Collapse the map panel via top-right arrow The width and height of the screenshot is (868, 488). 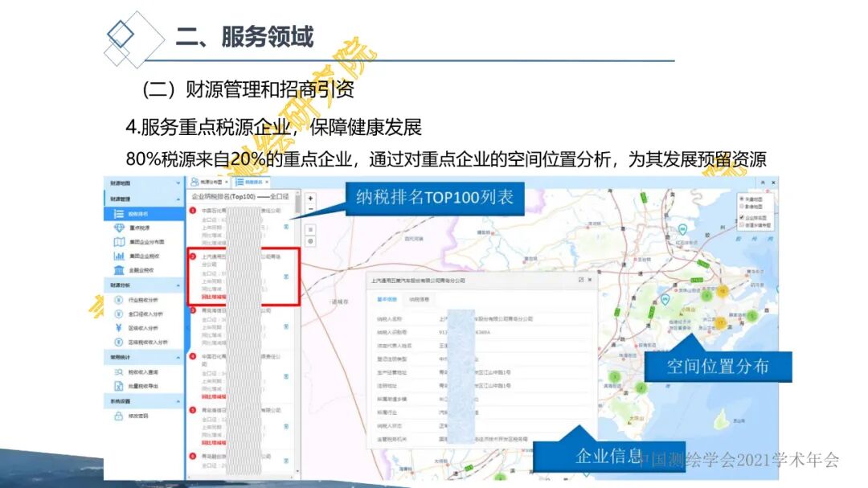(763, 182)
